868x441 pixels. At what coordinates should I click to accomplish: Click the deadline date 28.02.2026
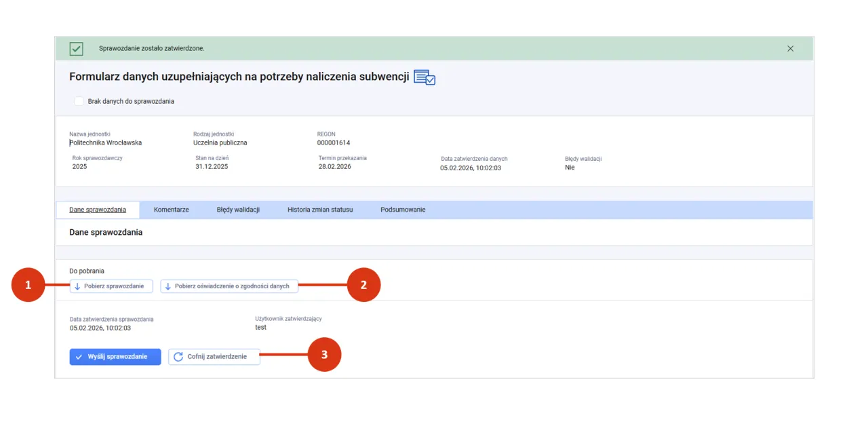pyautogui.click(x=335, y=167)
